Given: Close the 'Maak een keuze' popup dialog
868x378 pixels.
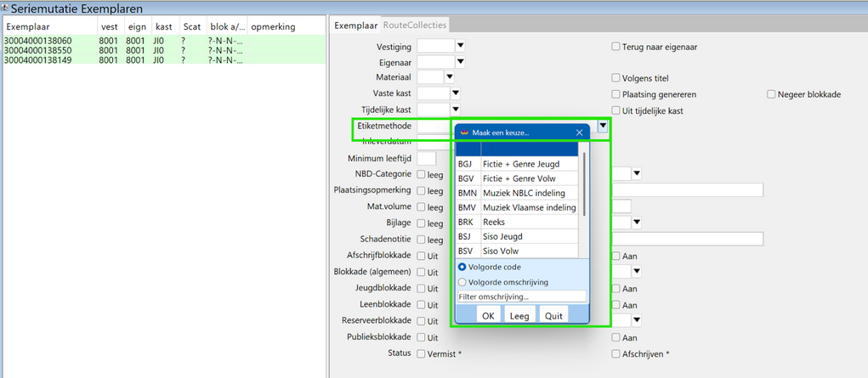Looking at the screenshot, I should tap(579, 133).
